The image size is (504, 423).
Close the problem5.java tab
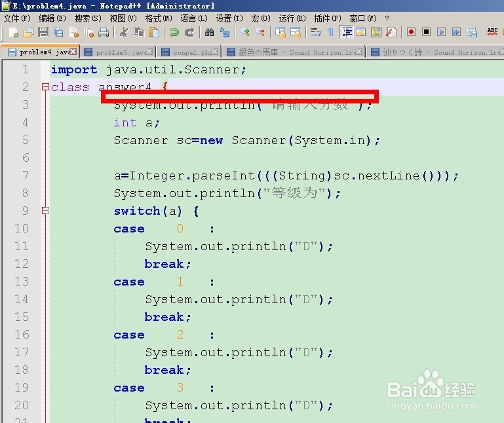149,51
